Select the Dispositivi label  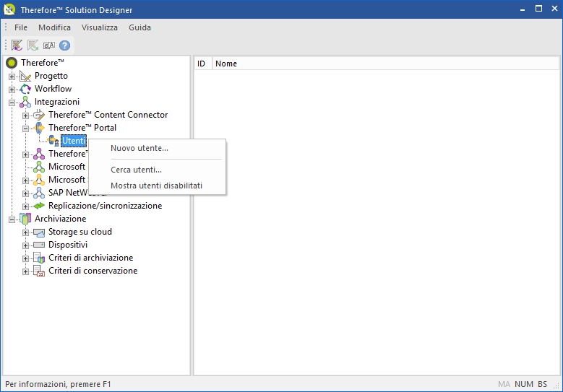(x=68, y=245)
